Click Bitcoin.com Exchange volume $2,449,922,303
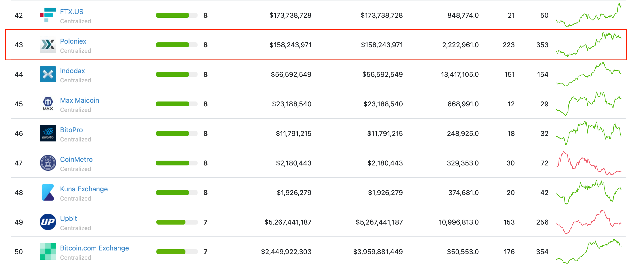 [286, 252]
